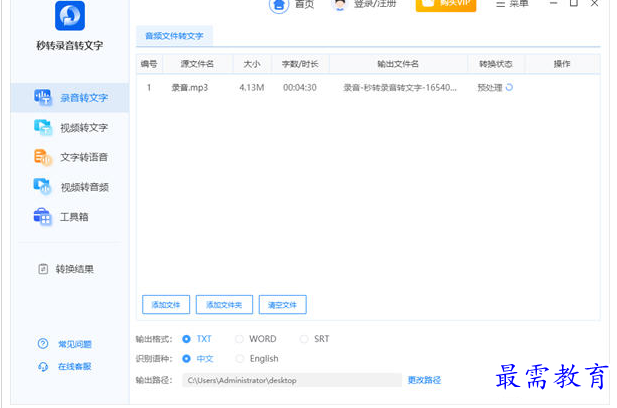Switch to 音频文件转文字 tab
The height and width of the screenshot is (408, 617).
(x=174, y=36)
